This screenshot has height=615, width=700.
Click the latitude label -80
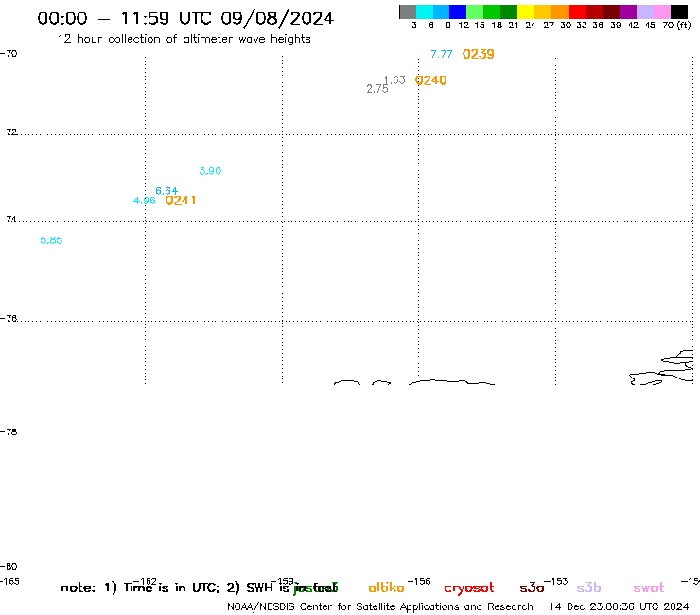[x=9, y=567]
